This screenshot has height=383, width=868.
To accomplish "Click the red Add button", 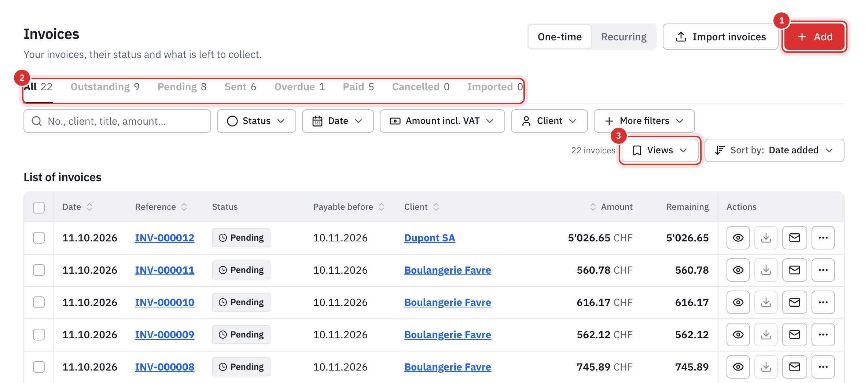I will point(814,37).
